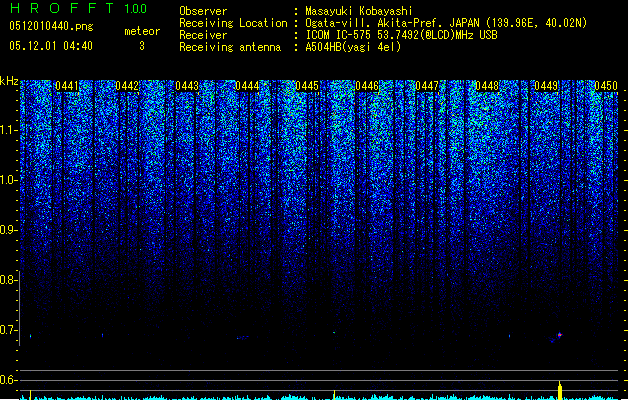Click the tall yellow power spike under 0449

560,390
